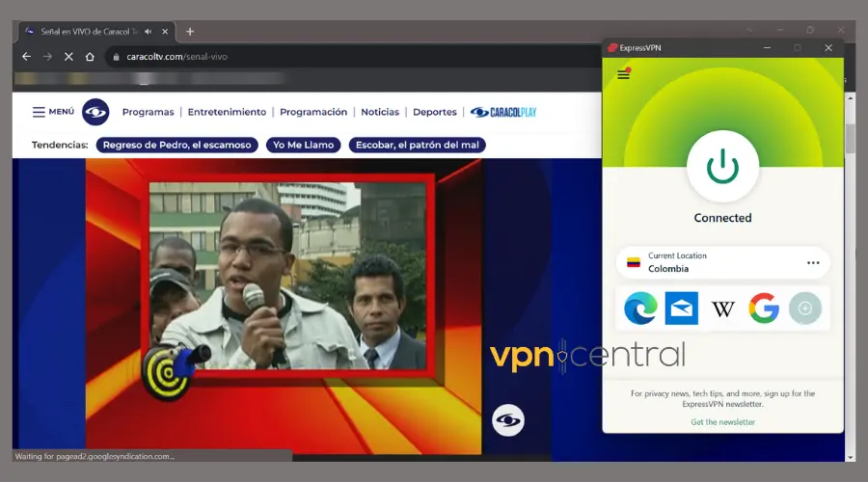Launch the Mail shortcut in ExpressVPN
This screenshot has width=868, height=482.
pyautogui.click(x=682, y=308)
